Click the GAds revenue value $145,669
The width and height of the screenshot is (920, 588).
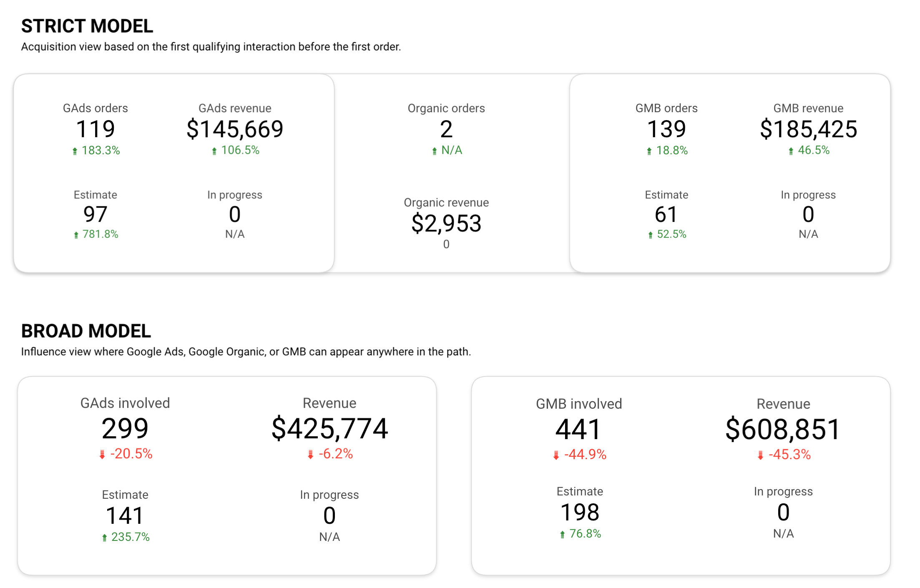tap(235, 129)
